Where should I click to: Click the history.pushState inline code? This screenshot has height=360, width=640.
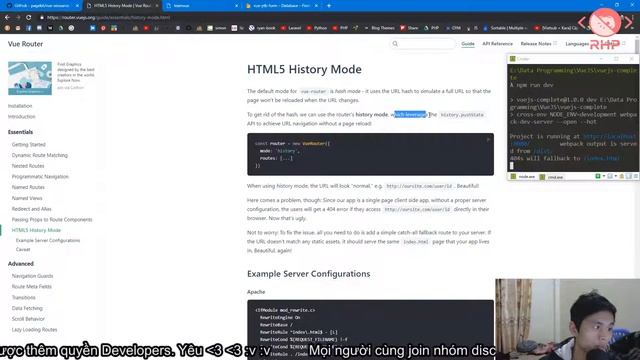[x=462, y=115]
